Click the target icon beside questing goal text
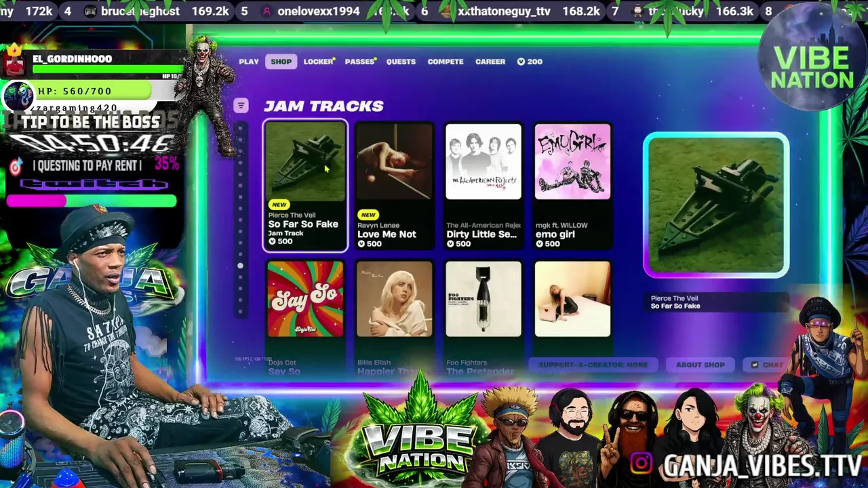The image size is (868, 488). pos(16,167)
